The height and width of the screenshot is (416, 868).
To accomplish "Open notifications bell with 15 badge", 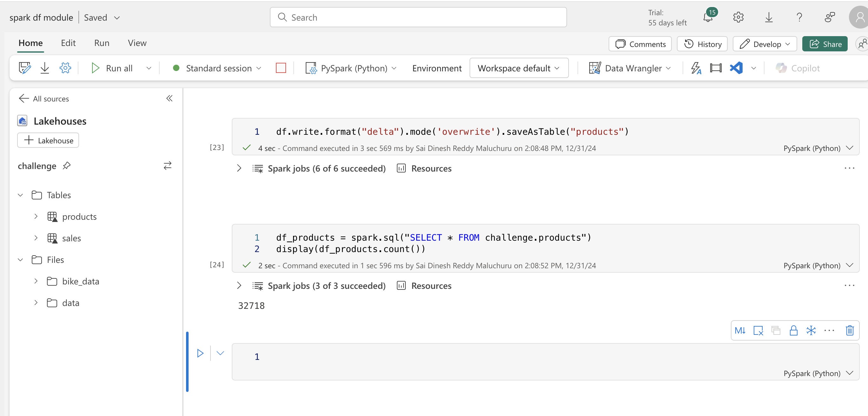I will coord(708,17).
